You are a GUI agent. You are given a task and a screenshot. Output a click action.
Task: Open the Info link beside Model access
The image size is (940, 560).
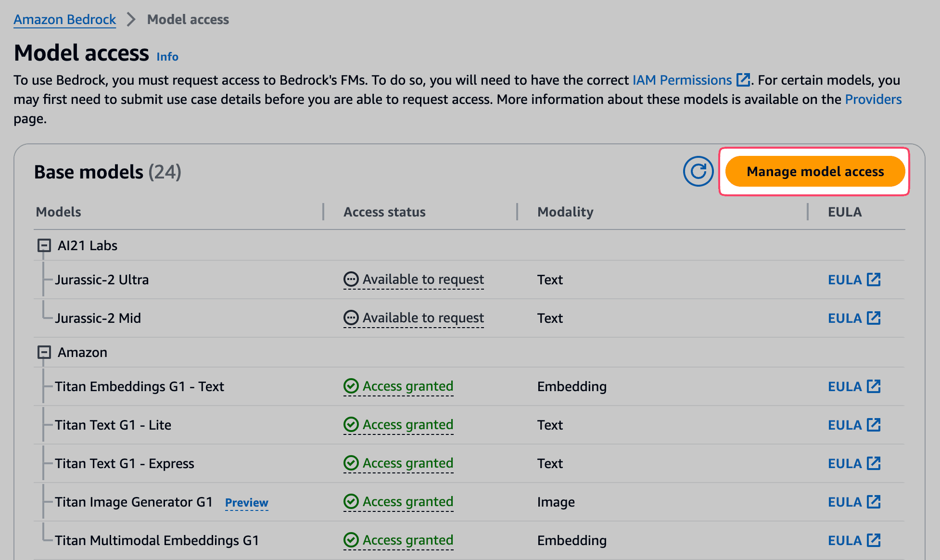pyautogui.click(x=167, y=56)
